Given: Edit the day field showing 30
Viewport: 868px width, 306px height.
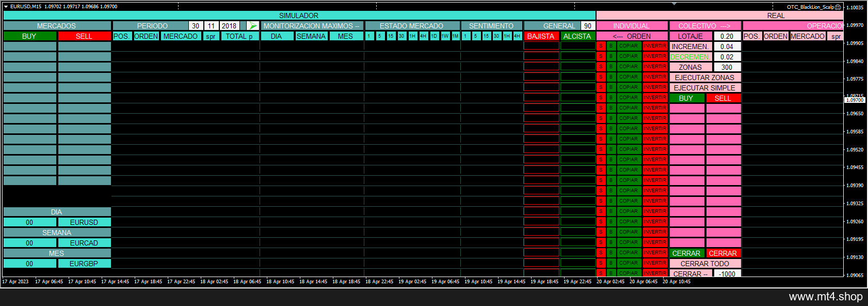Looking at the screenshot, I should pyautogui.click(x=196, y=26).
